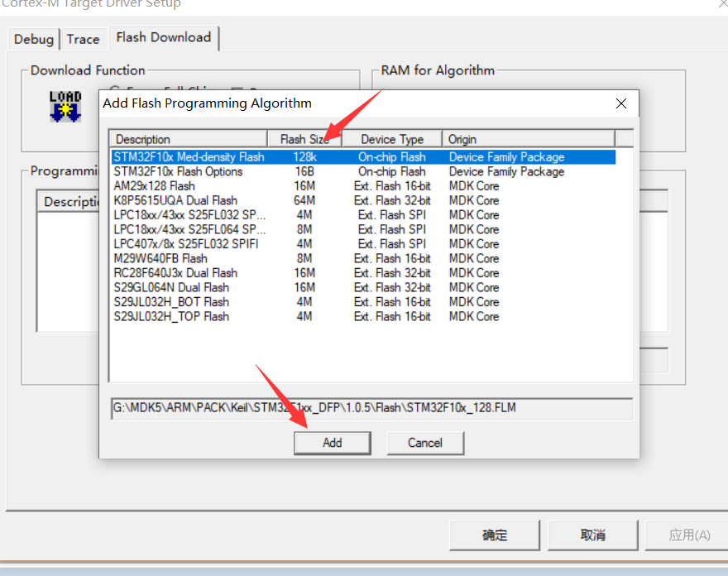Select M29W640FB Flash algorithm
The image size is (728, 576).
(x=363, y=258)
